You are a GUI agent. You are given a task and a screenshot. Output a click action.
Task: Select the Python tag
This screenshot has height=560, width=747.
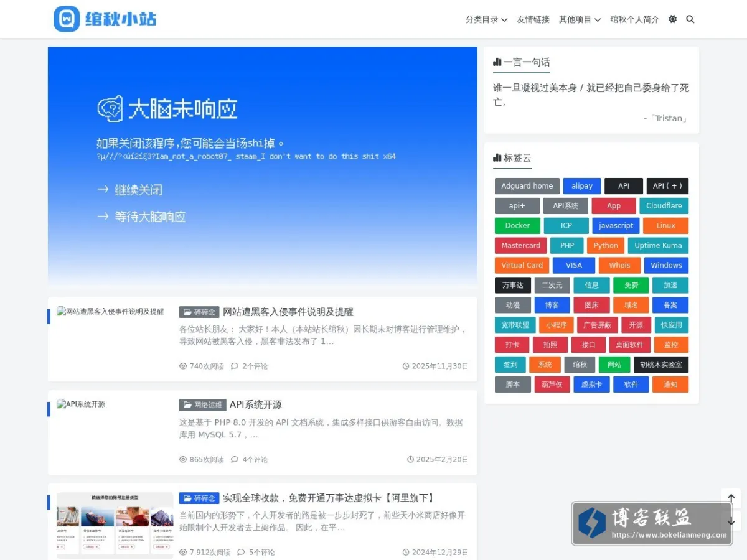pos(606,246)
